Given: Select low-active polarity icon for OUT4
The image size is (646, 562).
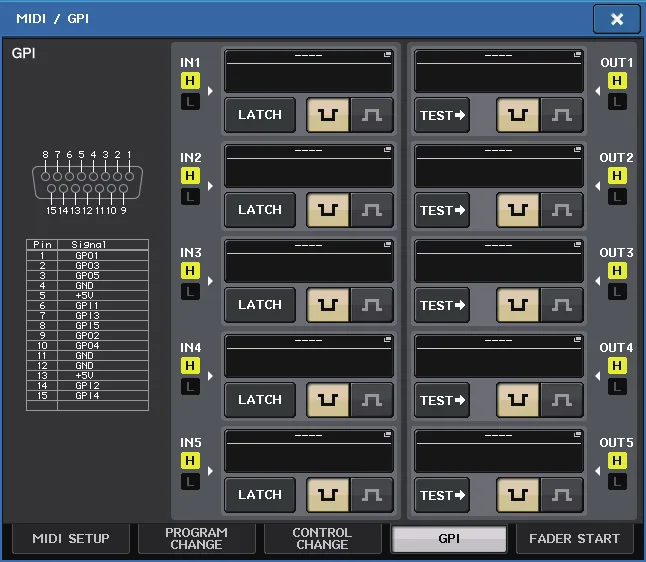Looking at the screenshot, I should tap(518, 400).
